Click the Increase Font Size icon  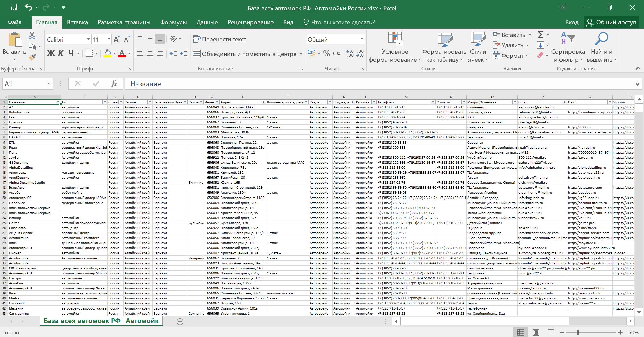point(116,40)
